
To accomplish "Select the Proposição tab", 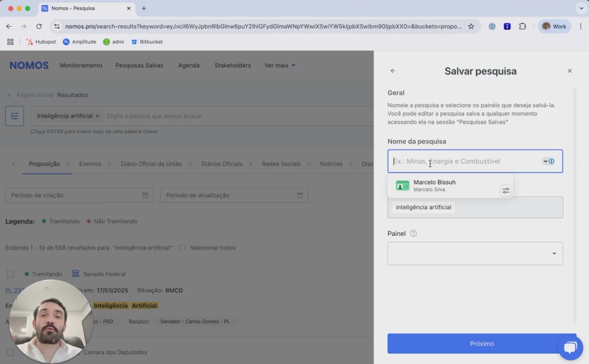I will [x=44, y=164].
